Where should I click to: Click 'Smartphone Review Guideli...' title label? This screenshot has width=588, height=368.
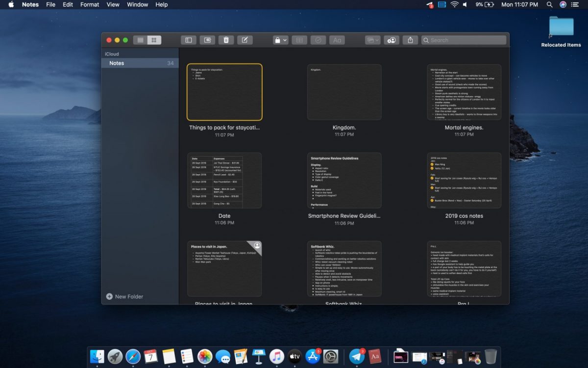344,216
